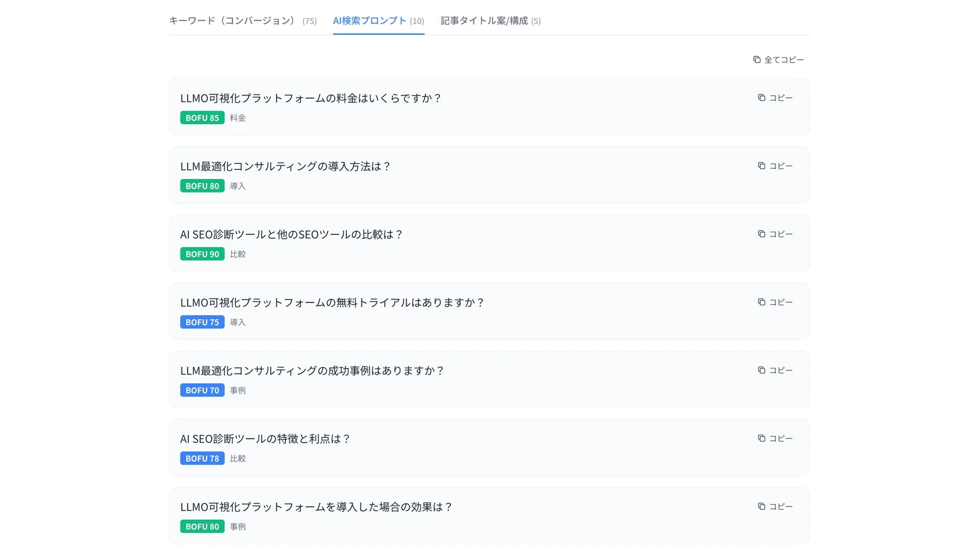Viewport: 980px width, 551px height.
Task: Click the green BOFU 85 badge
Action: (x=202, y=118)
